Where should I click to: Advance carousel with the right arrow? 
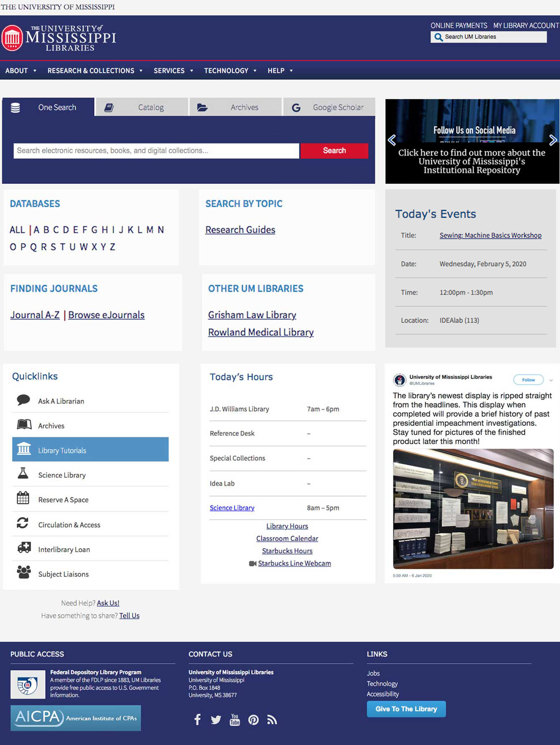pos(553,140)
